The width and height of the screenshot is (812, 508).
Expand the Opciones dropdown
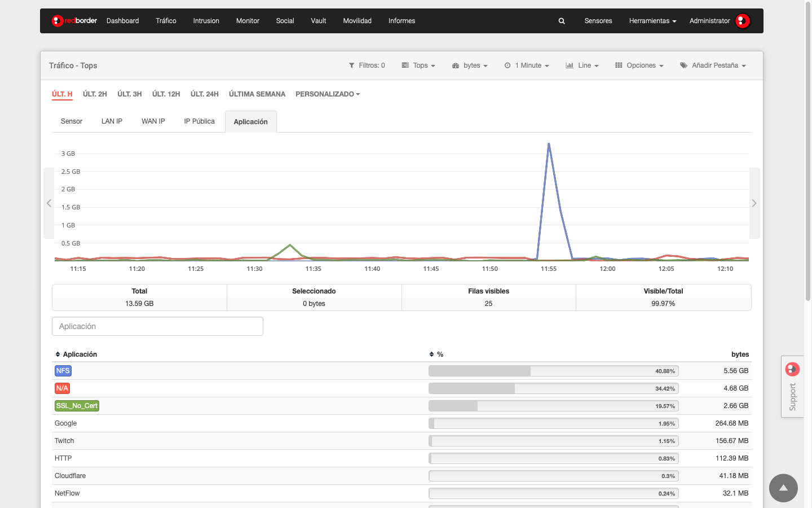(639, 65)
